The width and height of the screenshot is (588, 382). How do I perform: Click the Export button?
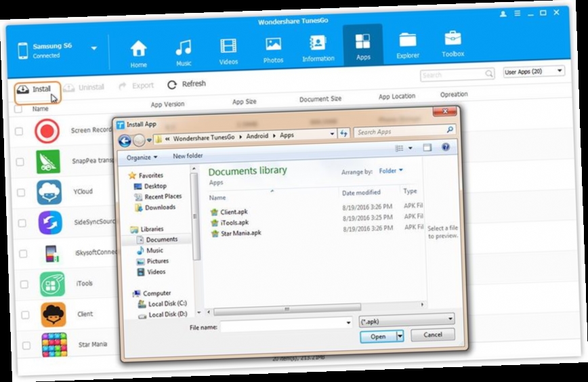(136, 86)
